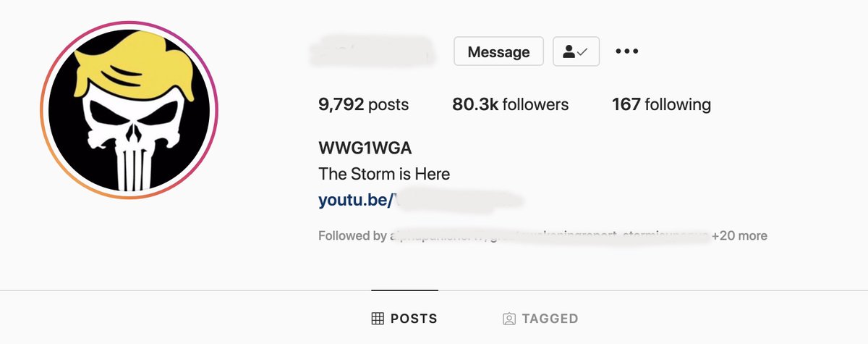The width and height of the screenshot is (868, 344).
Task: Click the 9,792 posts count
Action: point(363,104)
